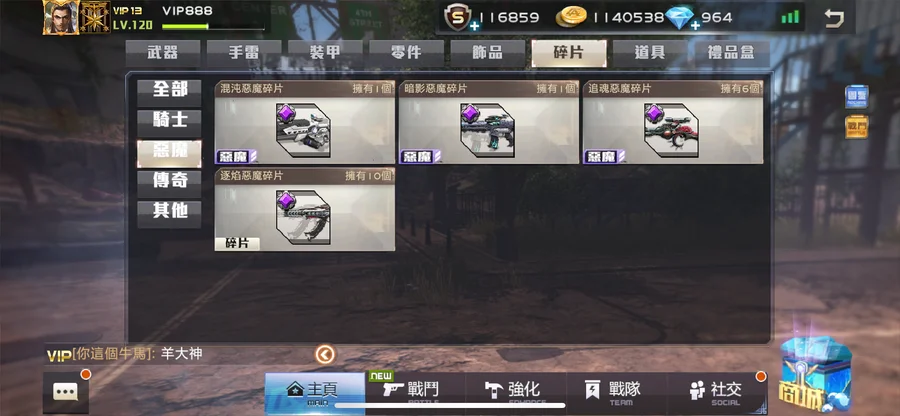Switch to the 道具 tab
Image resolution: width=900 pixels, height=416 pixels.
pyautogui.click(x=650, y=53)
